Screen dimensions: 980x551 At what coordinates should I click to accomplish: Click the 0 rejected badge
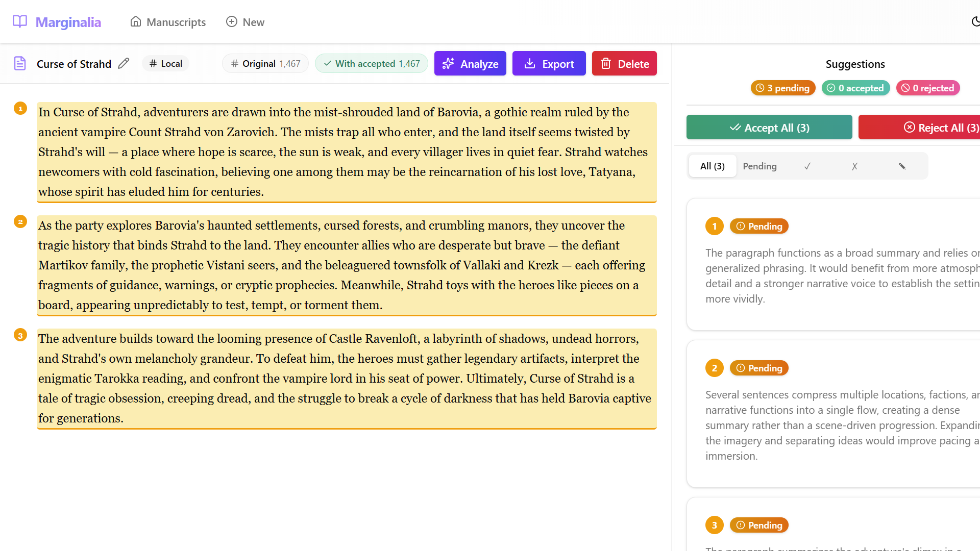click(x=928, y=88)
